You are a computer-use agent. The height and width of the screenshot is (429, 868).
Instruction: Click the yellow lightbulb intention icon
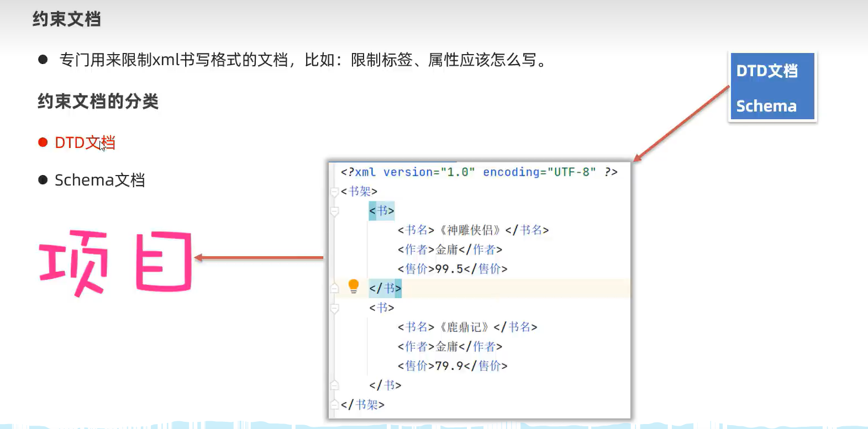tap(354, 286)
